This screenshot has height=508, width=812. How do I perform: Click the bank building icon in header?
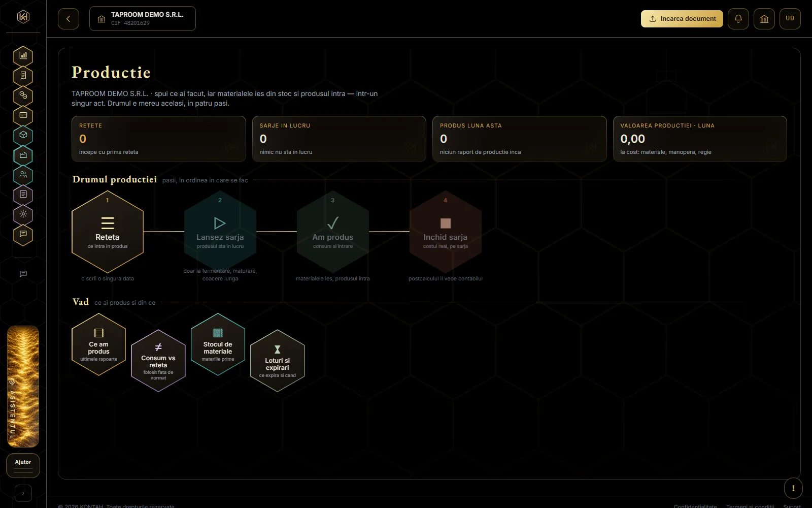pos(764,19)
